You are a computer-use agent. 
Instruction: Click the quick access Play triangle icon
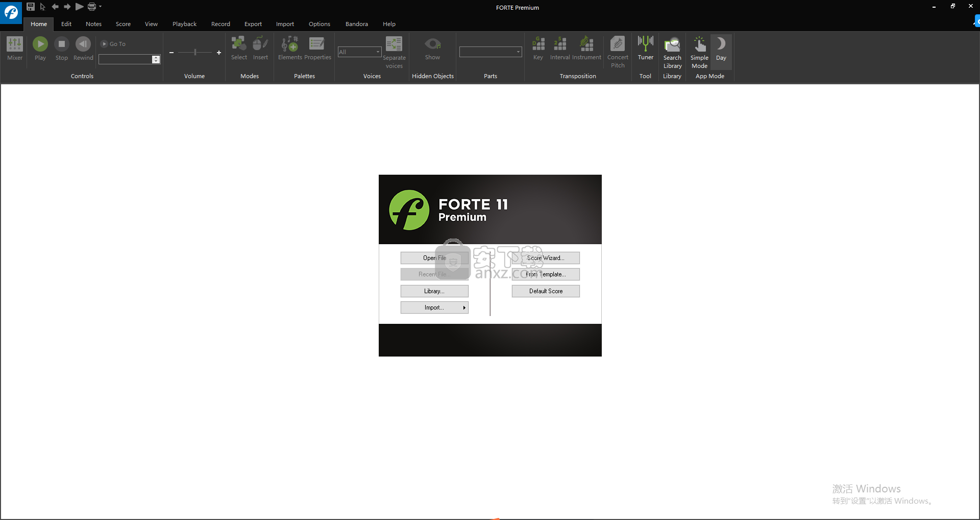[79, 7]
